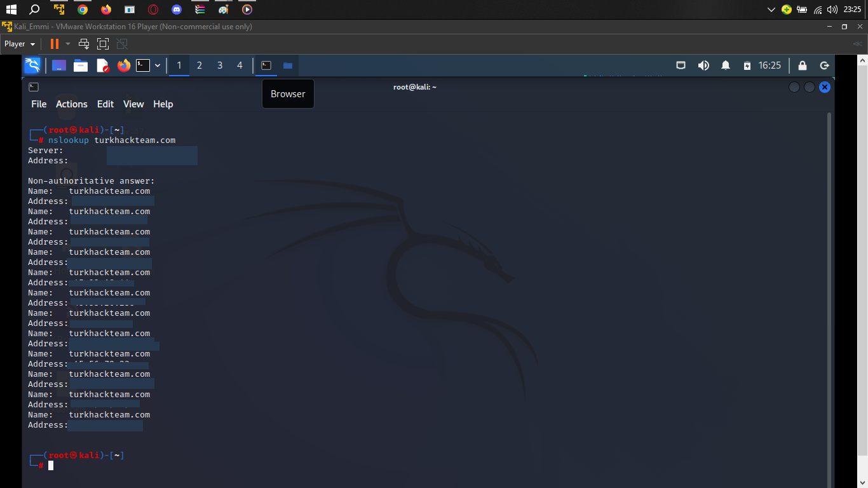Expand the terminal launcher dropdown arrow
The image size is (868, 488).
click(158, 65)
